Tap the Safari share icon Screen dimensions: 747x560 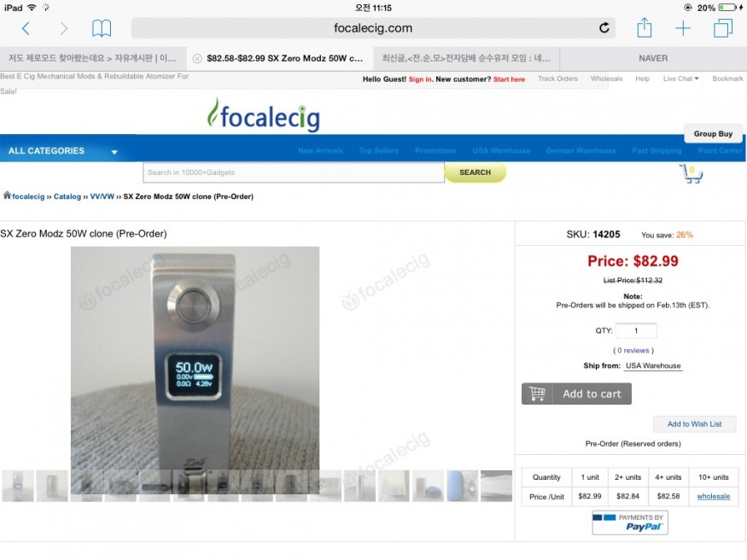pyautogui.click(x=644, y=27)
